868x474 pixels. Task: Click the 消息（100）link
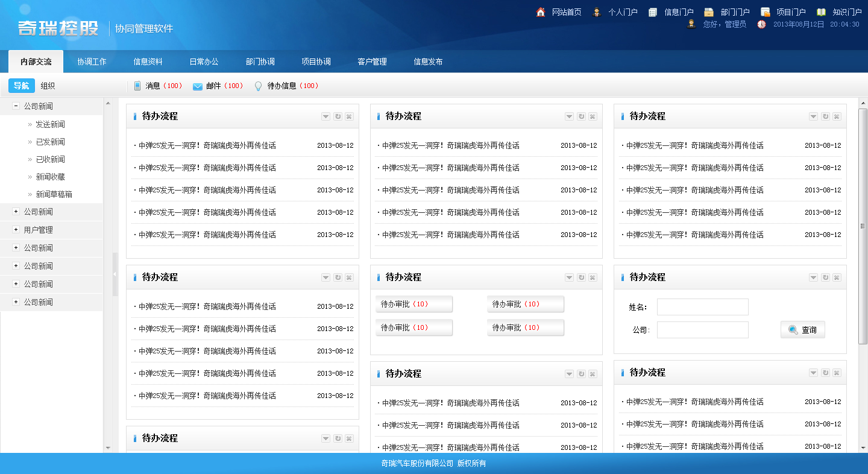pyautogui.click(x=164, y=86)
